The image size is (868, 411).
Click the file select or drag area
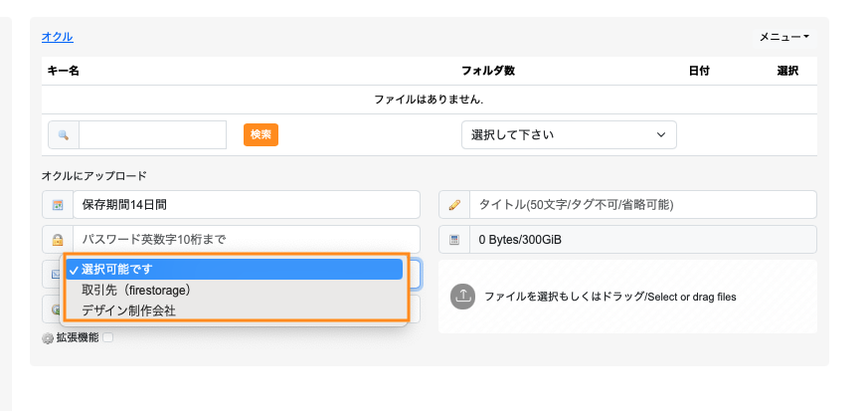click(627, 297)
